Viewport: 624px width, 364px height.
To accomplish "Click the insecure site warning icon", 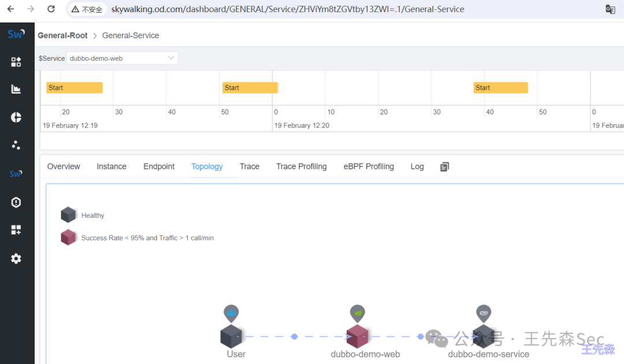I will [75, 9].
